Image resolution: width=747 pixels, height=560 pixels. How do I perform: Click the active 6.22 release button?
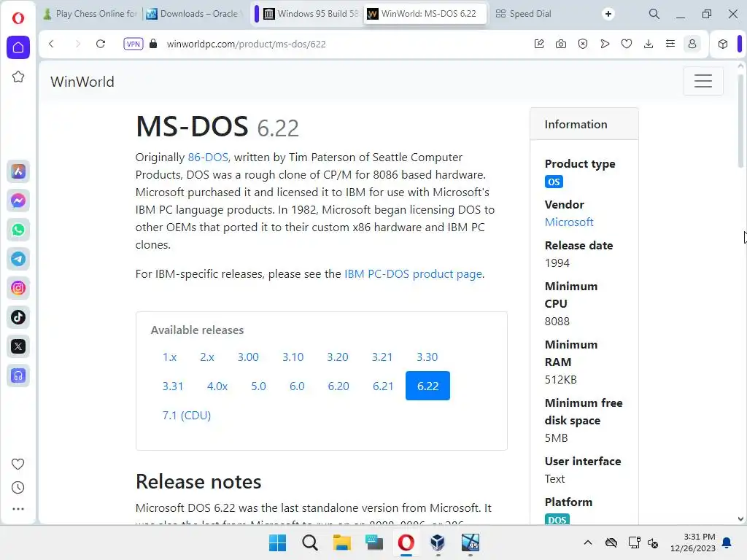(x=427, y=386)
